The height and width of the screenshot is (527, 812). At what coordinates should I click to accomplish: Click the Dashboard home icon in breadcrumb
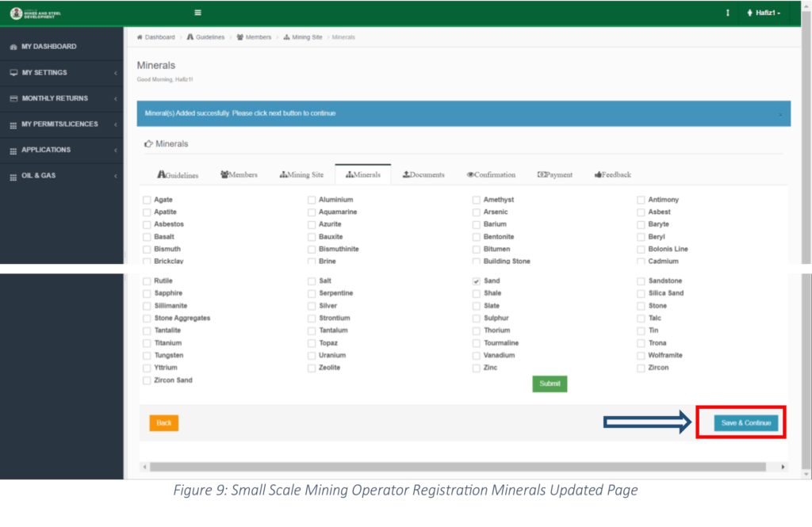[140, 37]
